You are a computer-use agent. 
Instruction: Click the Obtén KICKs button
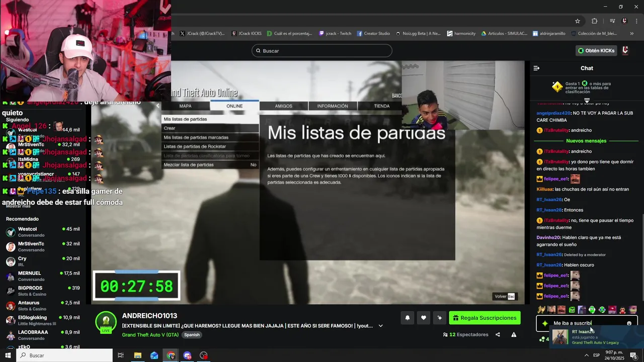tap(596, 50)
